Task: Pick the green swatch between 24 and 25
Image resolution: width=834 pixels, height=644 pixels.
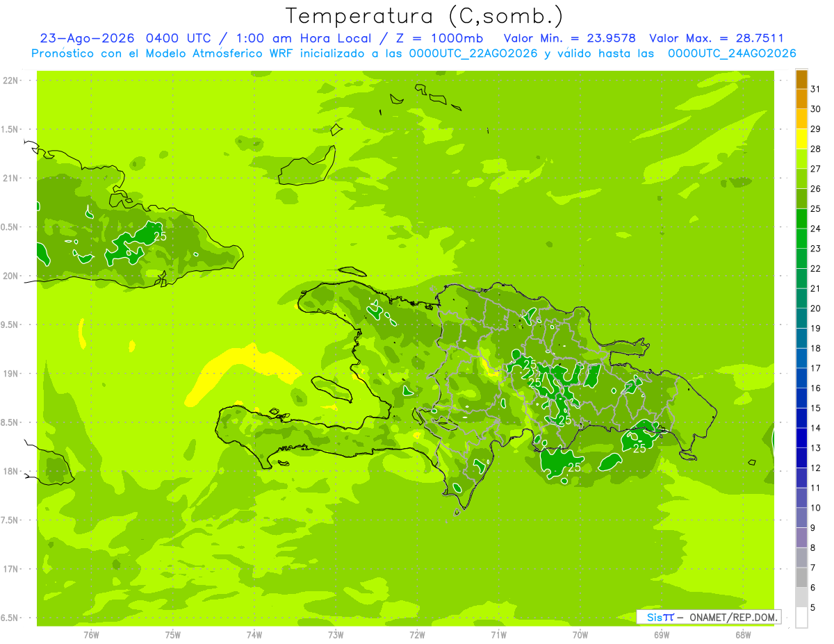Action: [x=801, y=218]
